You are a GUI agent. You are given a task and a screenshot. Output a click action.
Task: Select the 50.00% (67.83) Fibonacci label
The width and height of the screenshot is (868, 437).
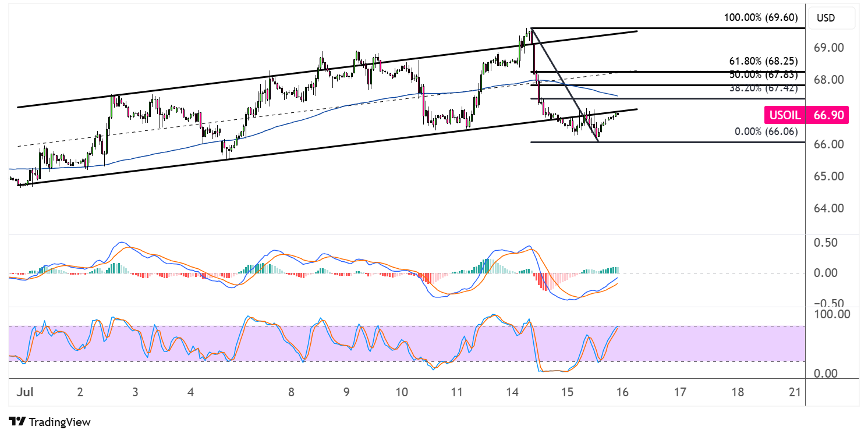[763, 74]
